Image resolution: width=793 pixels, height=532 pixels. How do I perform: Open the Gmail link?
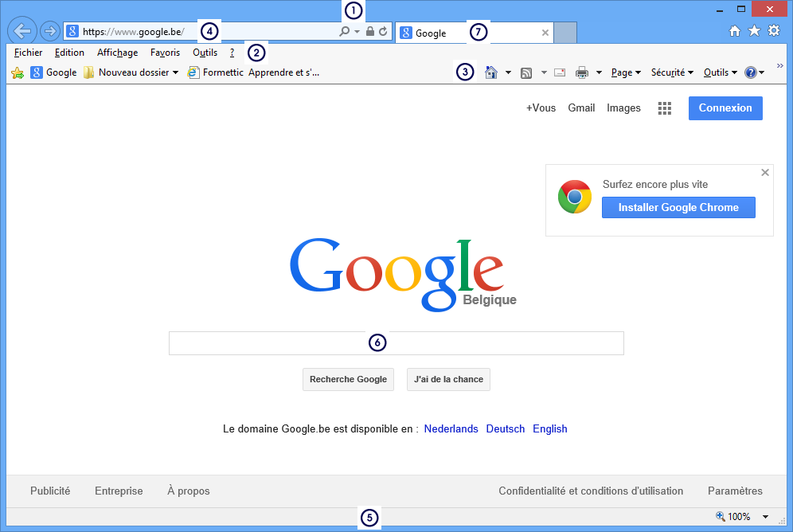[581, 108]
